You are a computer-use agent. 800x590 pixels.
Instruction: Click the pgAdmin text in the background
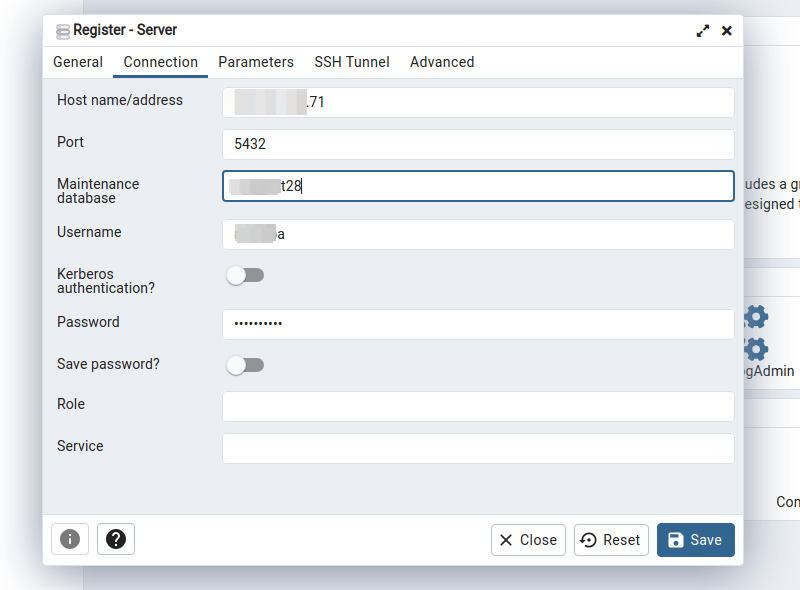[768, 370]
